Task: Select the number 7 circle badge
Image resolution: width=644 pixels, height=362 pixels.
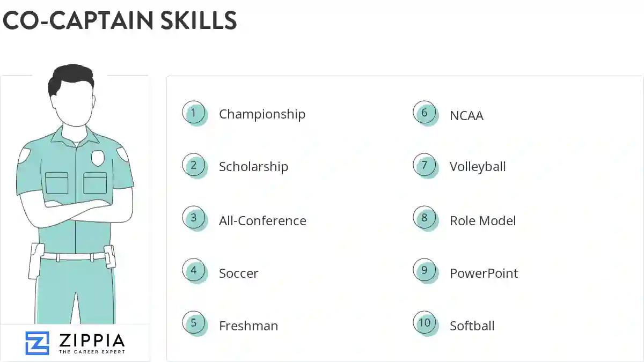Action: [425, 165]
